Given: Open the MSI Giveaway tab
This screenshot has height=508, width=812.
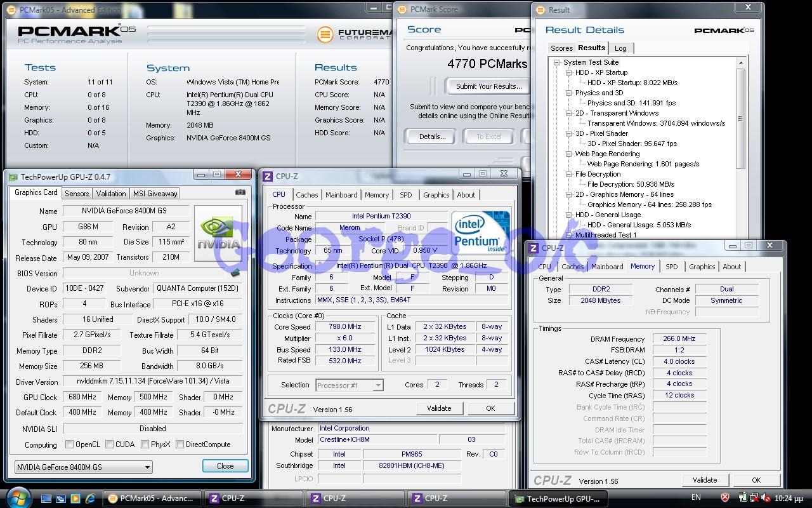Looking at the screenshot, I should [x=155, y=194].
